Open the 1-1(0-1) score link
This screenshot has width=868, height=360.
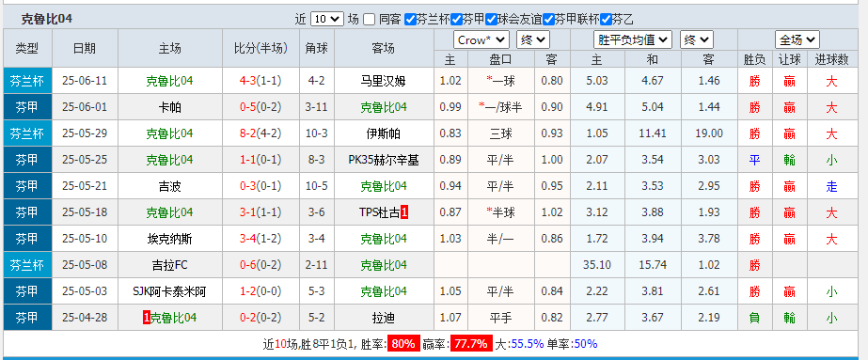click(x=260, y=160)
